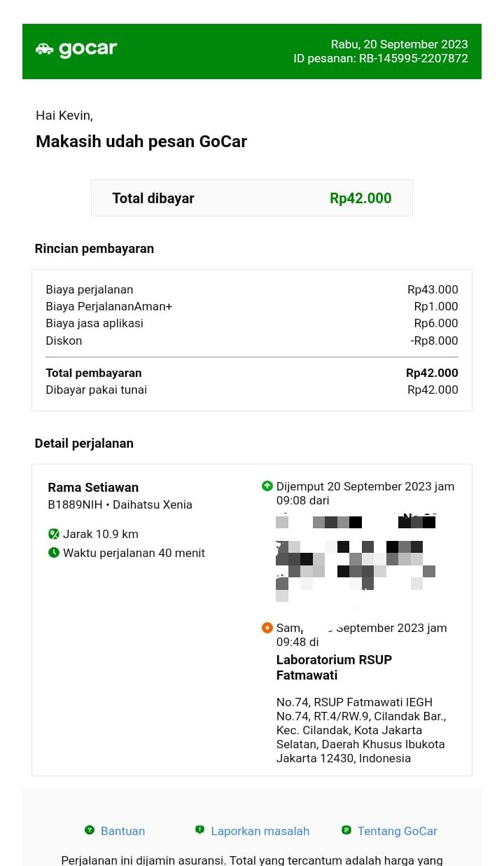Screen dimensions: 504x866
Task: Click the orange drop-off destination icon
Action: click(x=267, y=628)
